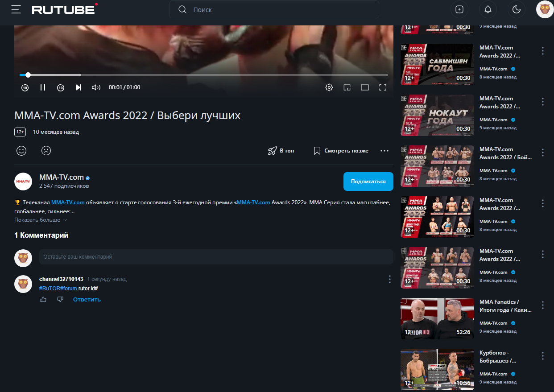Viewport: 554px width, 392px height.
Task: Open the video more options ellipsis
Action: [384, 151]
